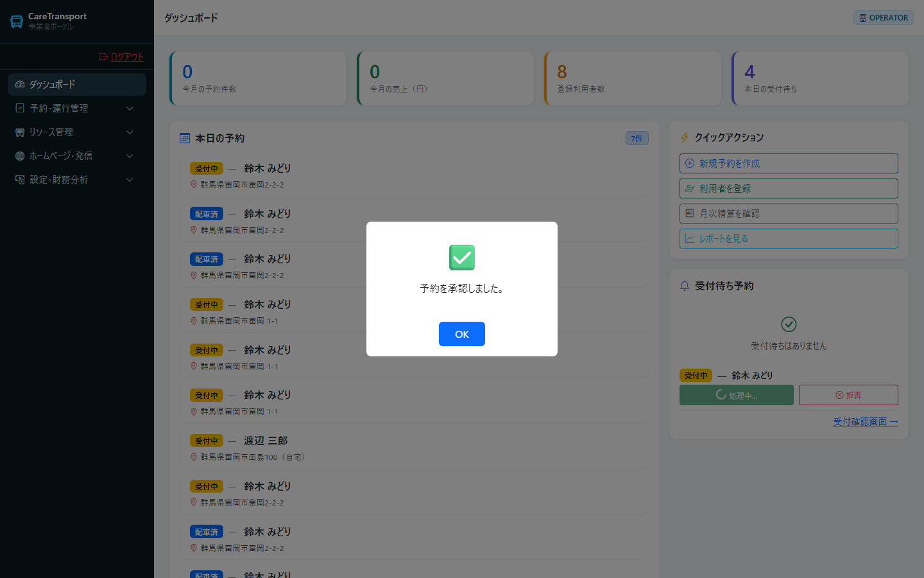The image size is (924, 578).
Task: Expand the リソース管理 chevron
Action: [130, 132]
